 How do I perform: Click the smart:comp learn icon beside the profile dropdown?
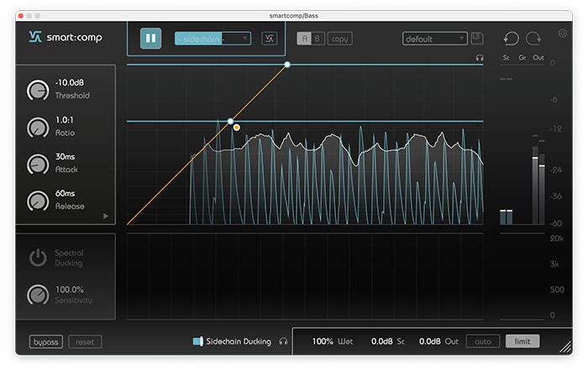click(270, 39)
